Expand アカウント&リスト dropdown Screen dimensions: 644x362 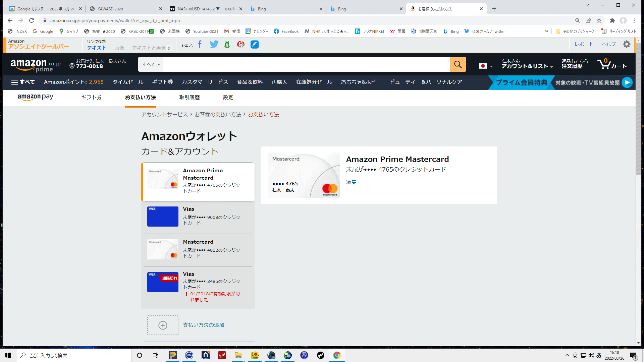[x=527, y=64]
